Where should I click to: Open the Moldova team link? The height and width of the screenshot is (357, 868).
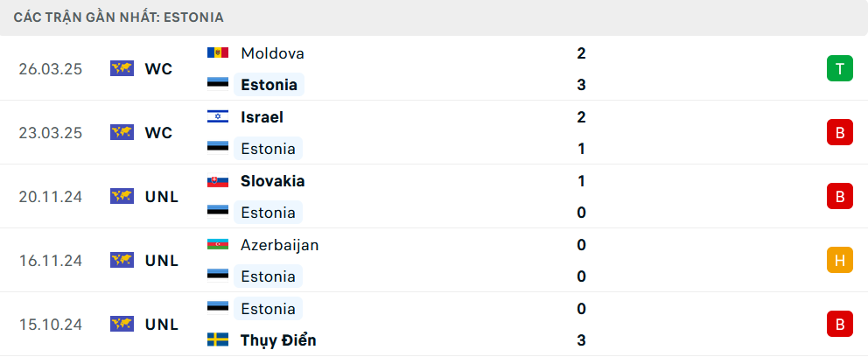[272, 53]
